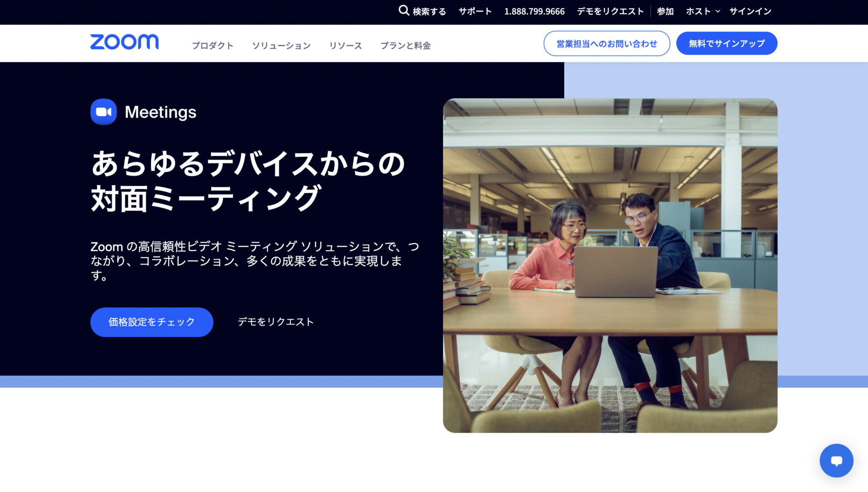Click the 価格設定をチェック button
868x492 pixels.
(x=151, y=322)
